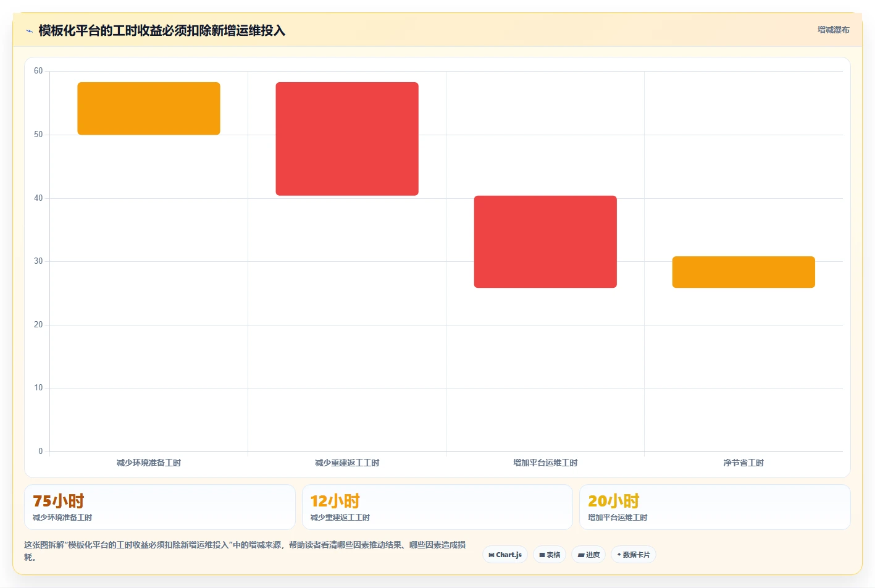Image resolution: width=875 pixels, height=588 pixels.
Task: Click the y-axis value 60
Action: pyautogui.click(x=38, y=71)
